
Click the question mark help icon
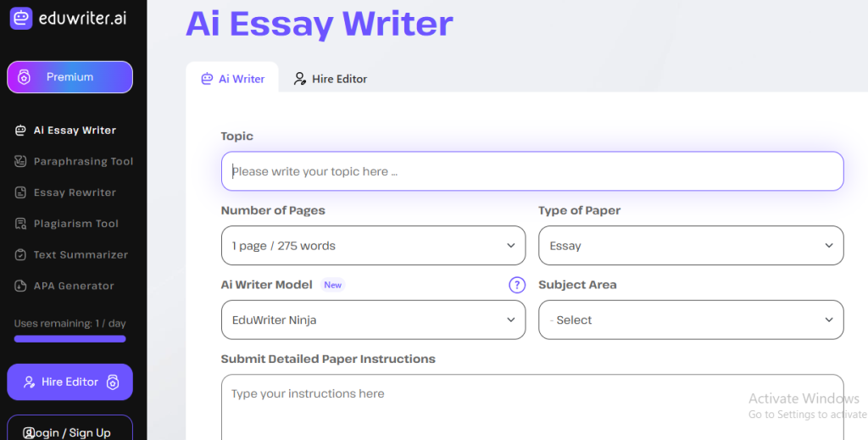517,285
